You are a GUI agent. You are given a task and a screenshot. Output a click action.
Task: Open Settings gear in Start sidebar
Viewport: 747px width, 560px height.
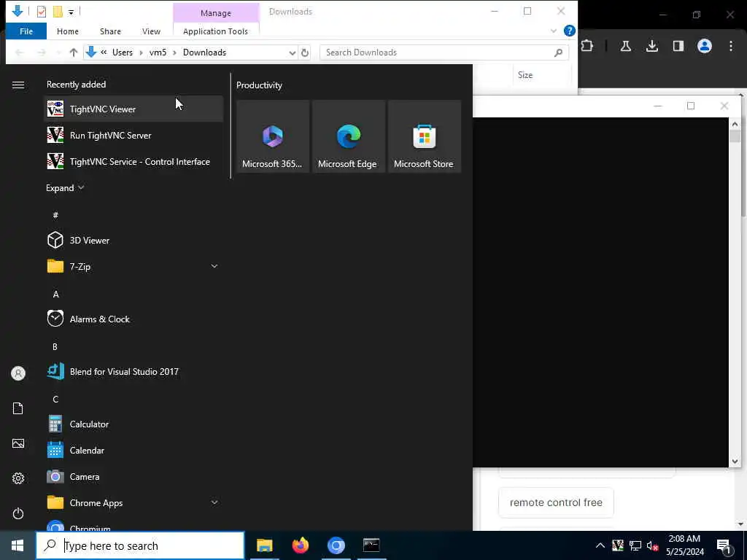(x=18, y=478)
